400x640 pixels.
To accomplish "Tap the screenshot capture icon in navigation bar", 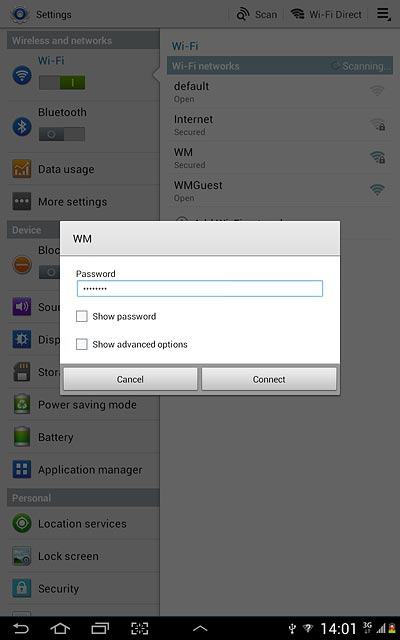I will coord(140,628).
